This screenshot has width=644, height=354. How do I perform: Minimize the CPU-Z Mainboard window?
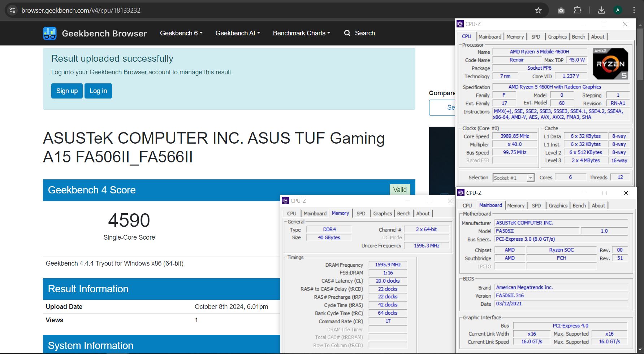click(583, 193)
